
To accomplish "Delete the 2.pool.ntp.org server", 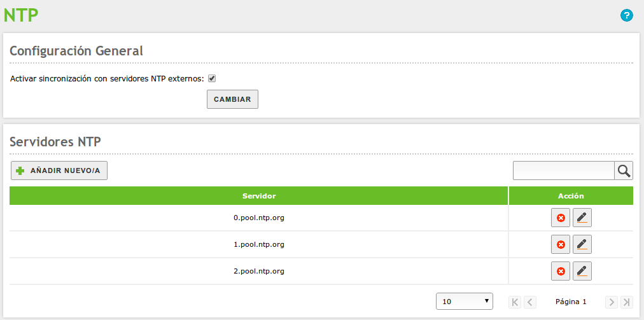I will [x=561, y=271].
